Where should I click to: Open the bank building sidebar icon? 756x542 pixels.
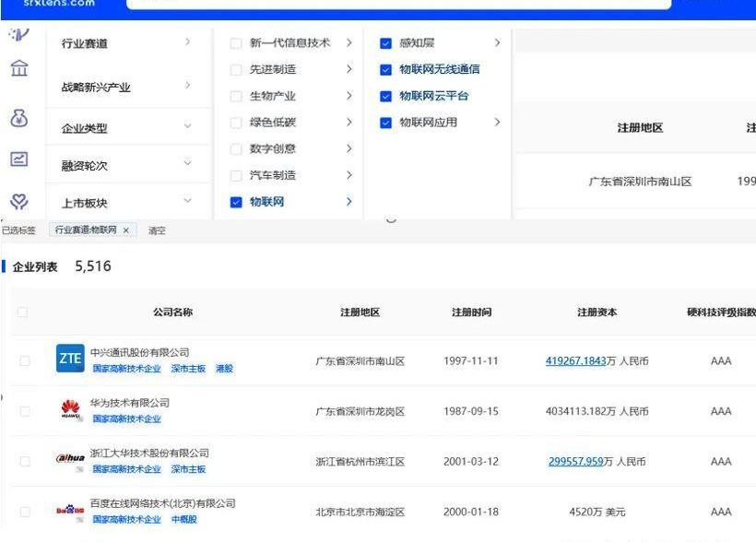[x=18, y=68]
